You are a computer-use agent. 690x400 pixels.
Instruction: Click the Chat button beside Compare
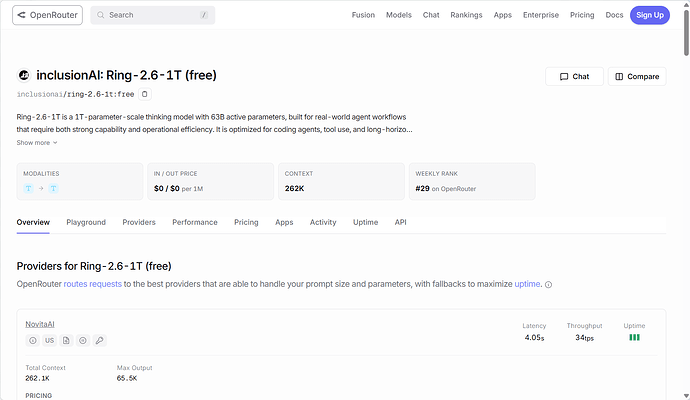(x=574, y=77)
